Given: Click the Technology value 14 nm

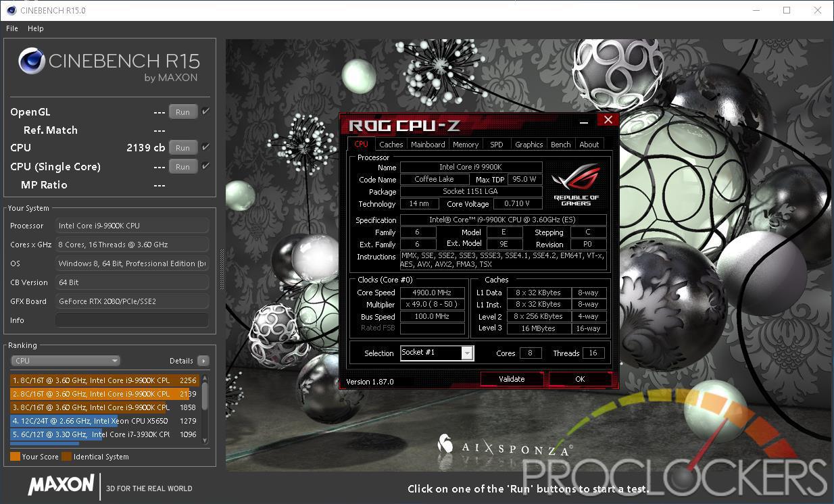Looking at the screenshot, I should (419, 204).
